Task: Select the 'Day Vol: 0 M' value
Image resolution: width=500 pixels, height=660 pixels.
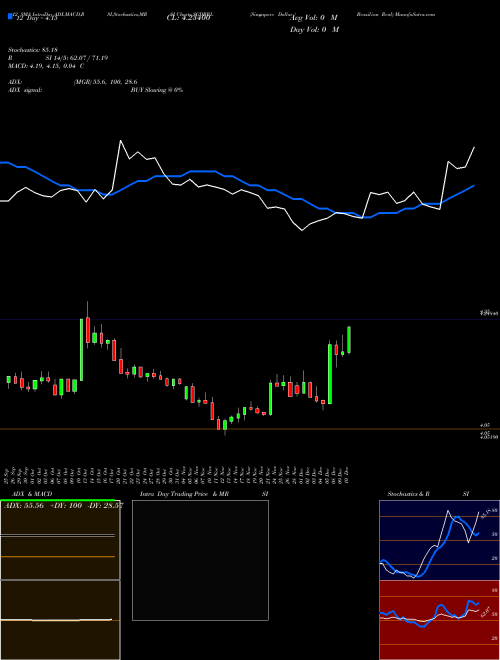Action: 314,29
